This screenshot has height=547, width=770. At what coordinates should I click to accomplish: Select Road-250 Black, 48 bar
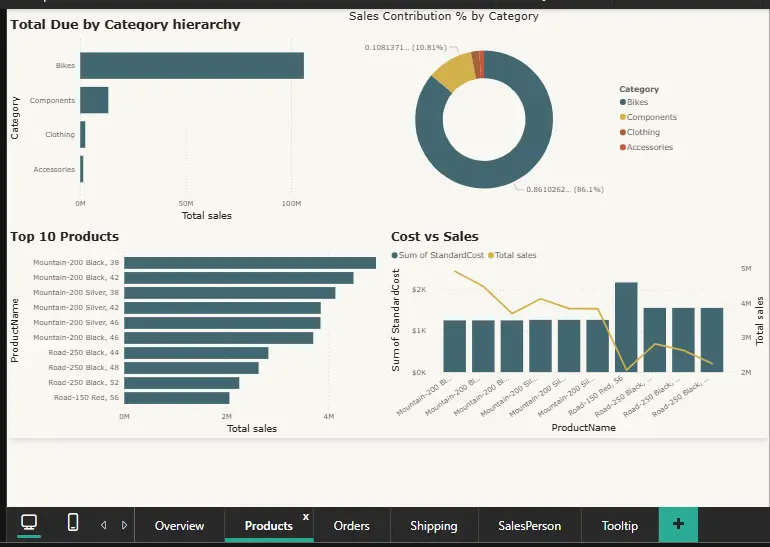coord(192,368)
